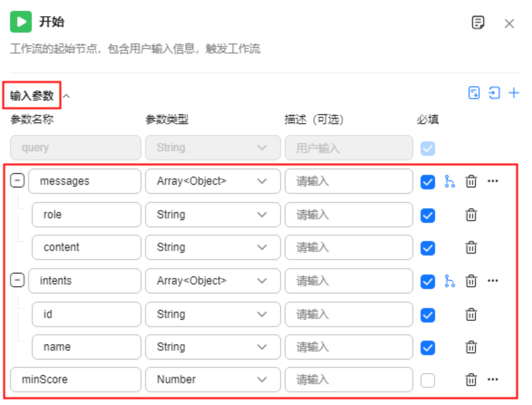The image size is (532, 405).
Task: Uncheck required checkbox for role
Action: pyautogui.click(x=428, y=216)
